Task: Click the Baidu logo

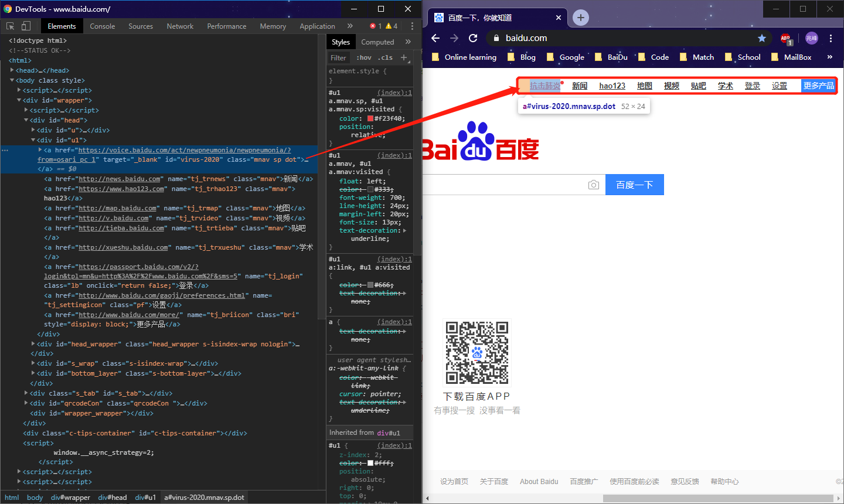Action: (x=481, y=141)
